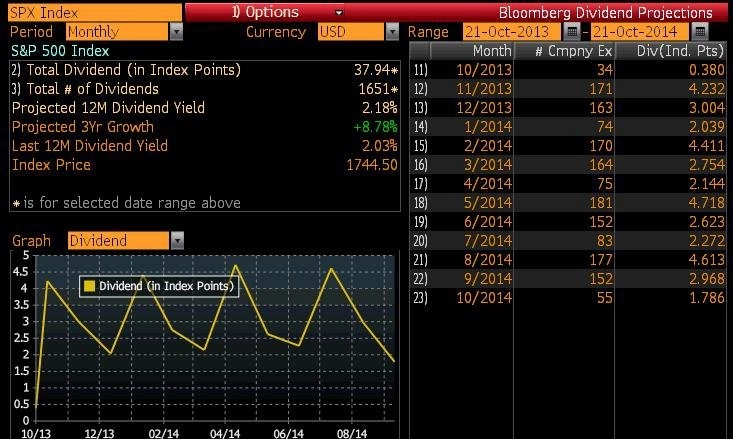The image size is (733, 439).
Task: Select the 1/2014 row numbered 14
Action: tap(568, 127)
